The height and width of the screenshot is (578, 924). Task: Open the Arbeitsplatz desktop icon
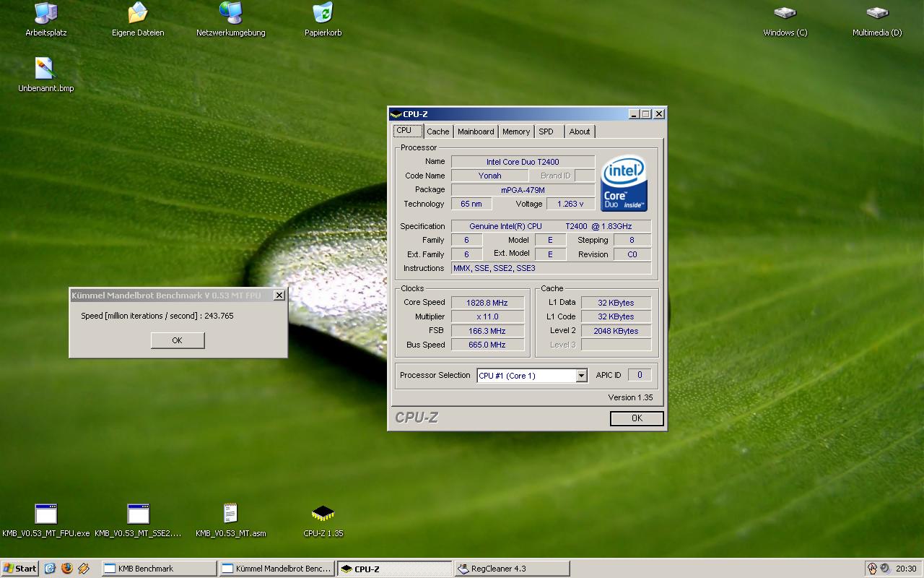coord(45,14)
